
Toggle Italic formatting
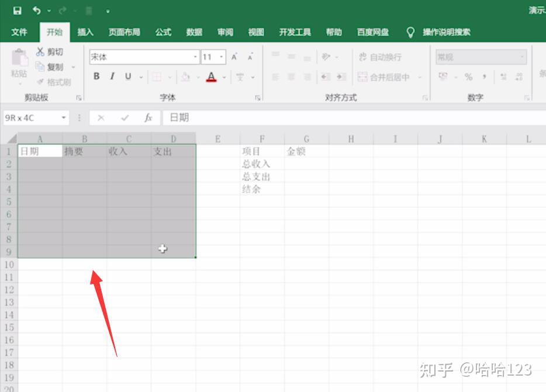[x=112, y=77]
